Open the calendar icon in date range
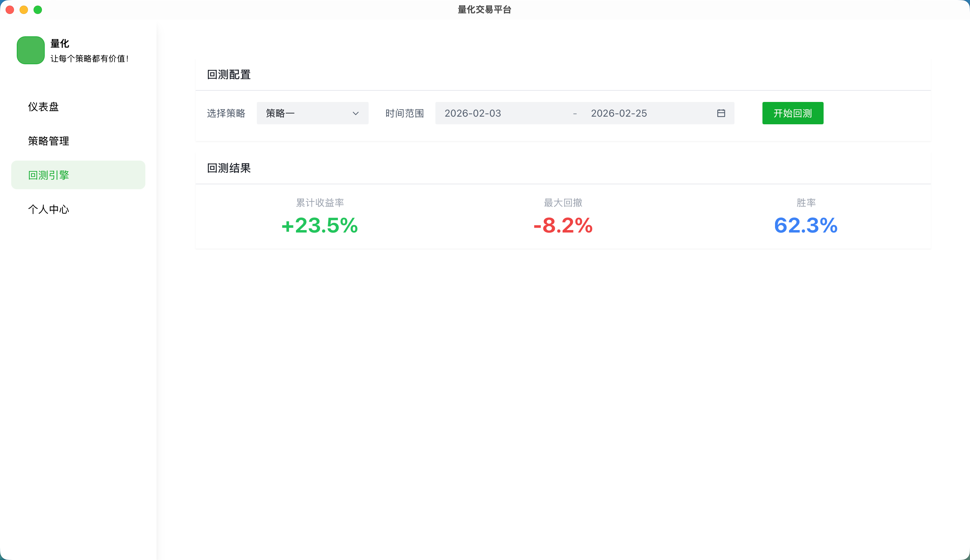 721,113
